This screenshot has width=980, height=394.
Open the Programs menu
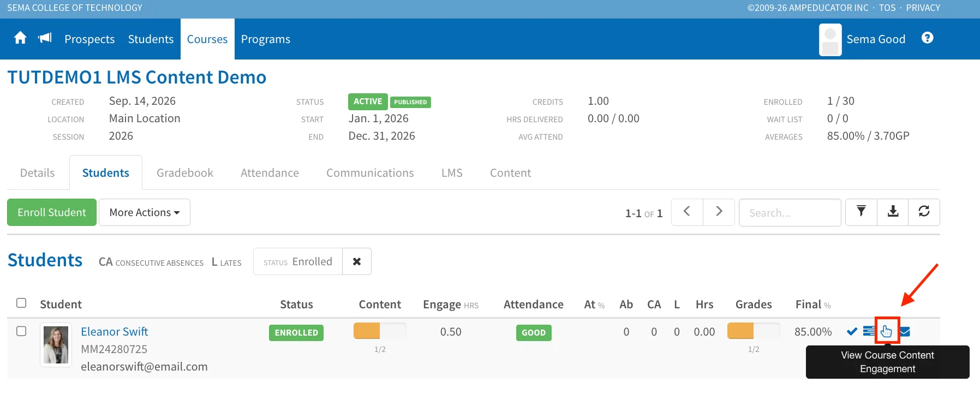[266, 39]
